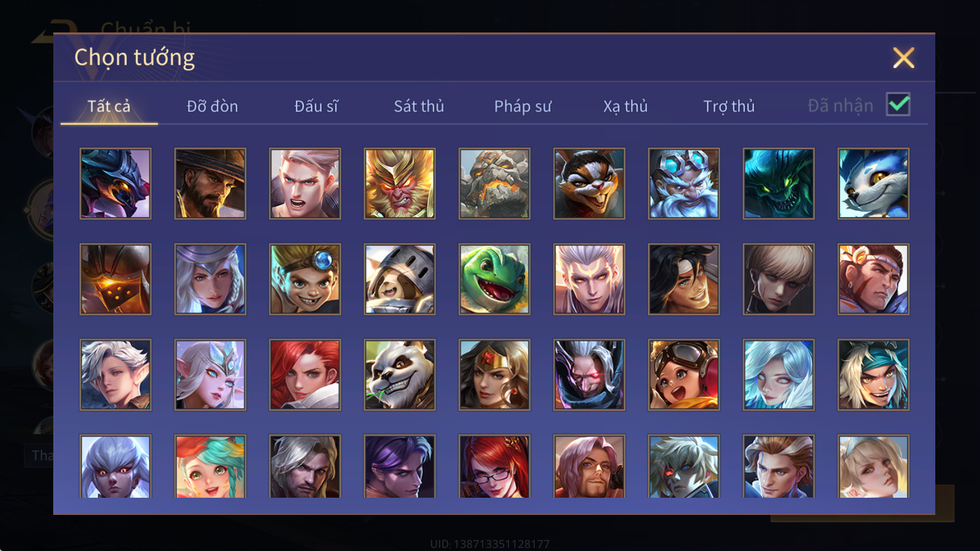
Task: Switch to the Đỡ đòn tab
Action: pyautogui.click(x=212, y=106)
